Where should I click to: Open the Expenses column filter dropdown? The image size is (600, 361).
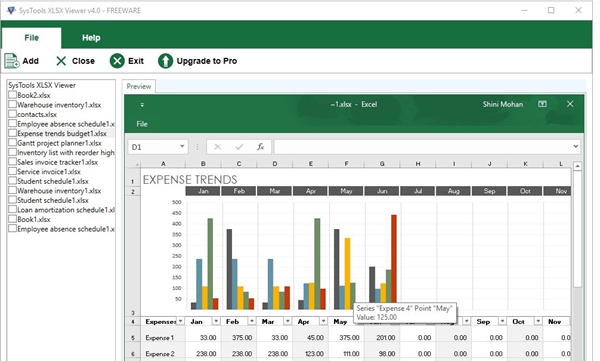[180, 321]
